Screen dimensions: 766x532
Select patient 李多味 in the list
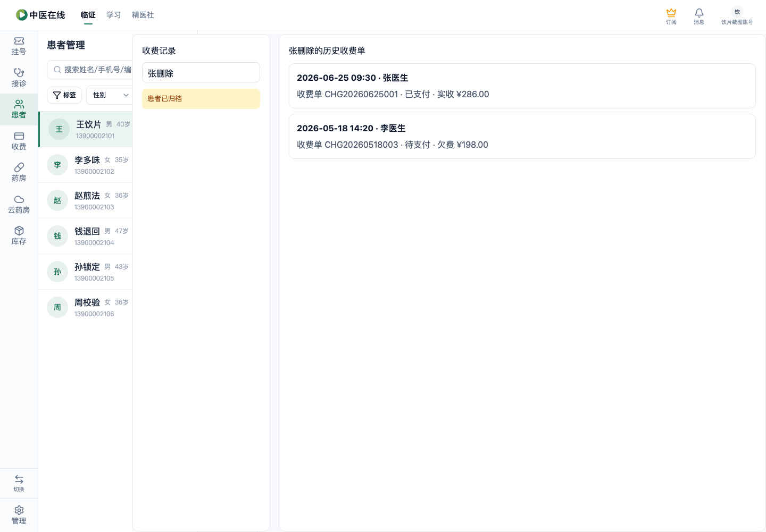[x=85, y=165]
